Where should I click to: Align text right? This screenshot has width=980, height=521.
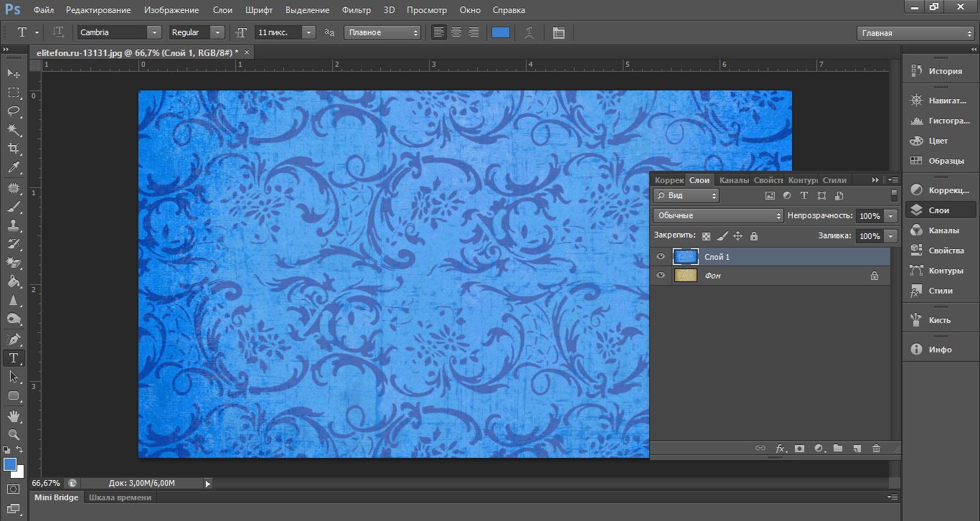[473, 32]
